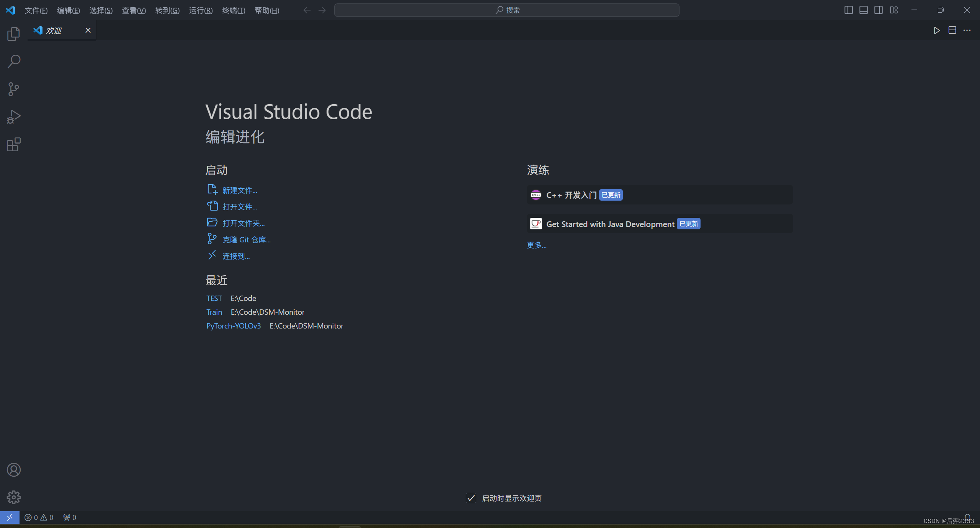
Task: Open recent folder Train
Action: (214, 312)
